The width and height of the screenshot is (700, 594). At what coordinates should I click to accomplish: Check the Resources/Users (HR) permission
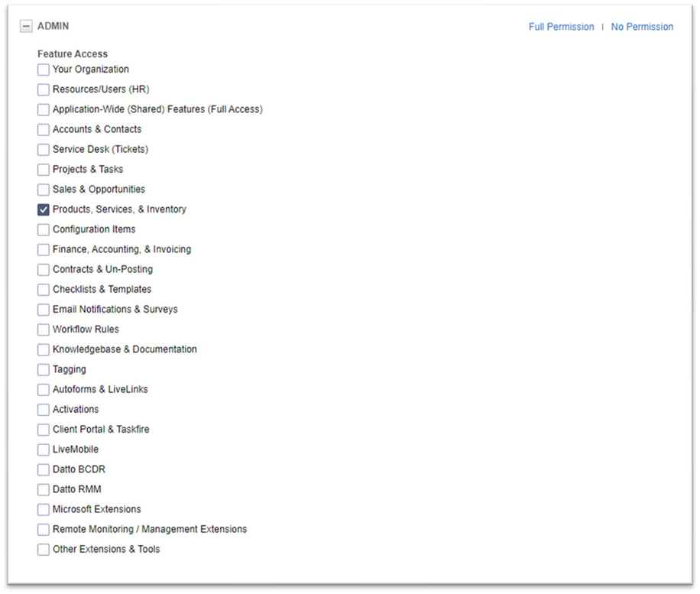tap(43, 89)
